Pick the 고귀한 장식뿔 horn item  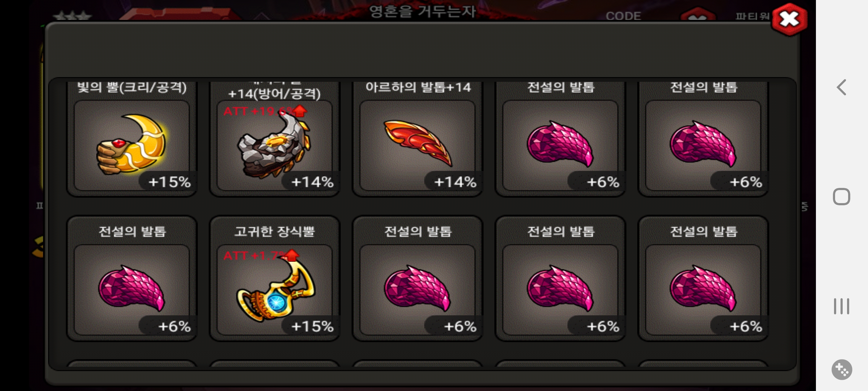[275, 279]
